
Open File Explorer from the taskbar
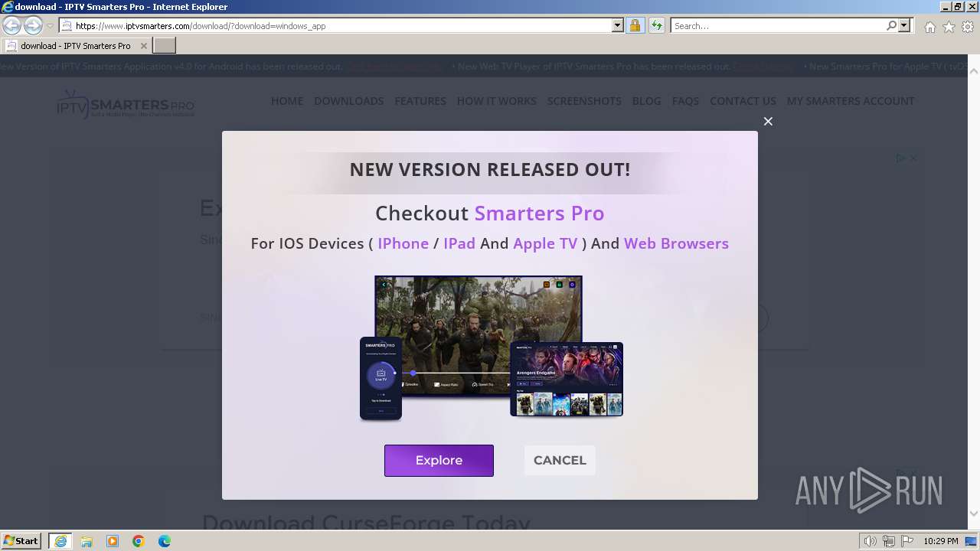[87, 541]
